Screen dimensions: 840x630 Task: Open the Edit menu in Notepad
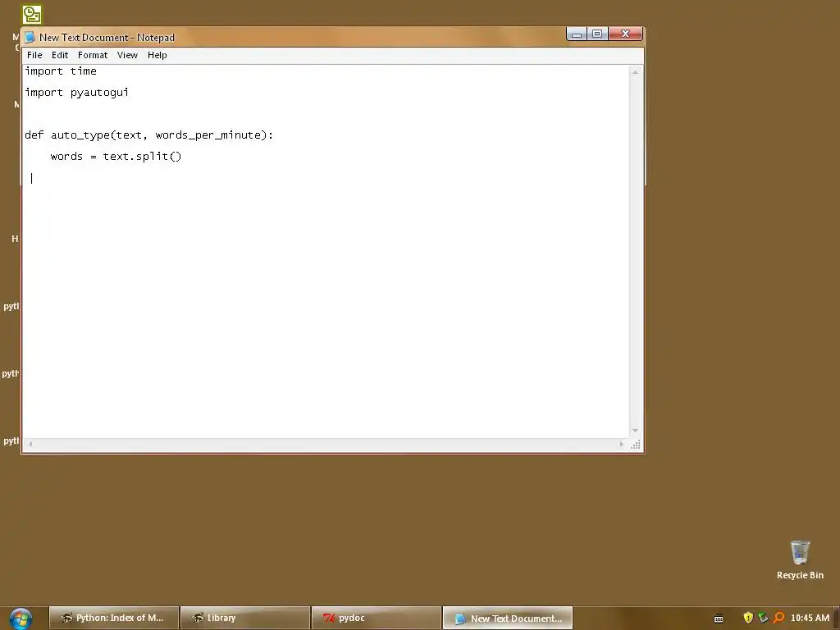(x=59, y=55)
